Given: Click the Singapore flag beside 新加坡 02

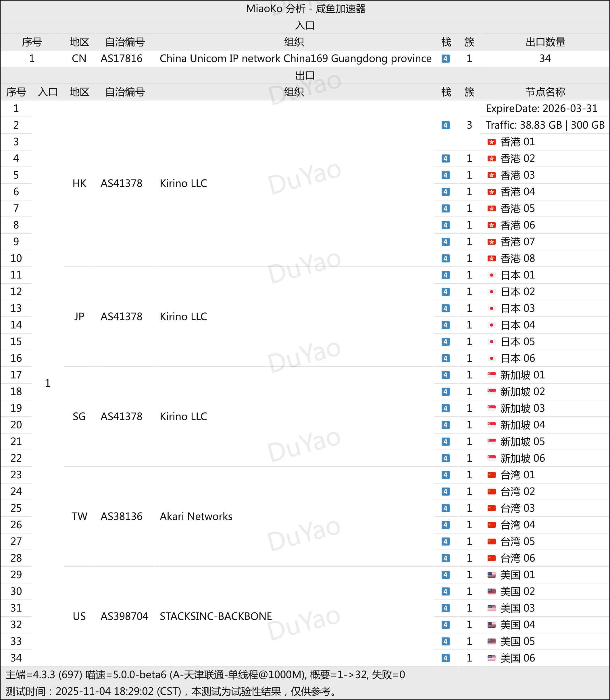Looking at the screenshot, I should pyautogui.click(x=491, y=392).
